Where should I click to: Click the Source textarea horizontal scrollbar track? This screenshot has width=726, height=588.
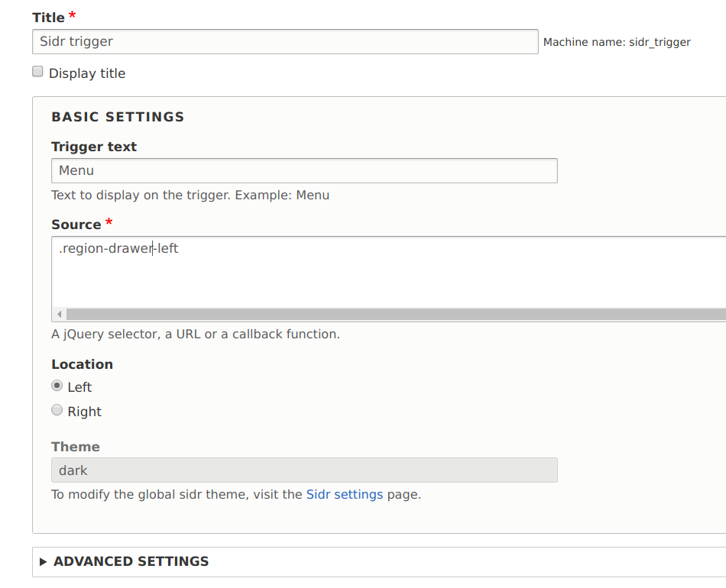click(382, 314)
